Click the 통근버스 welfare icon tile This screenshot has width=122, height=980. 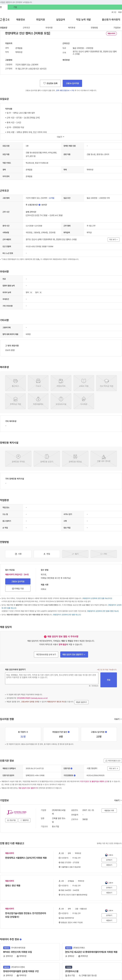click(16, 383)
